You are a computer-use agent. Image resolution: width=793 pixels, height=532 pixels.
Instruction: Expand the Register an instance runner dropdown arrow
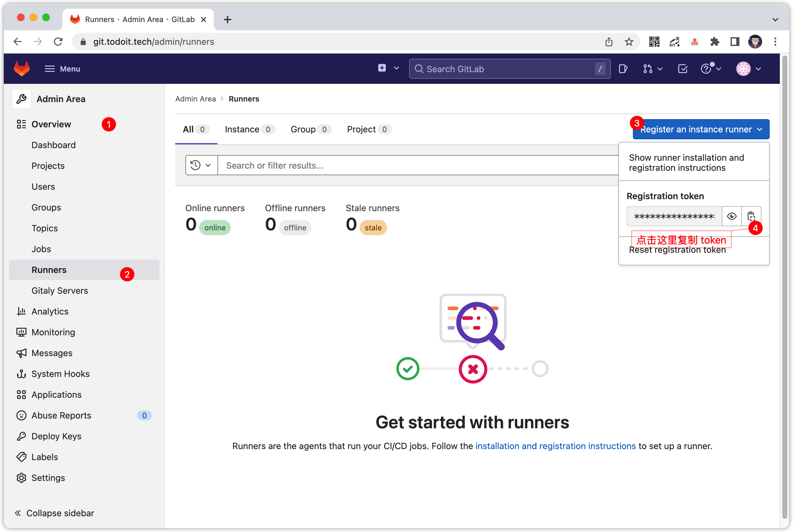coord(760,129)
